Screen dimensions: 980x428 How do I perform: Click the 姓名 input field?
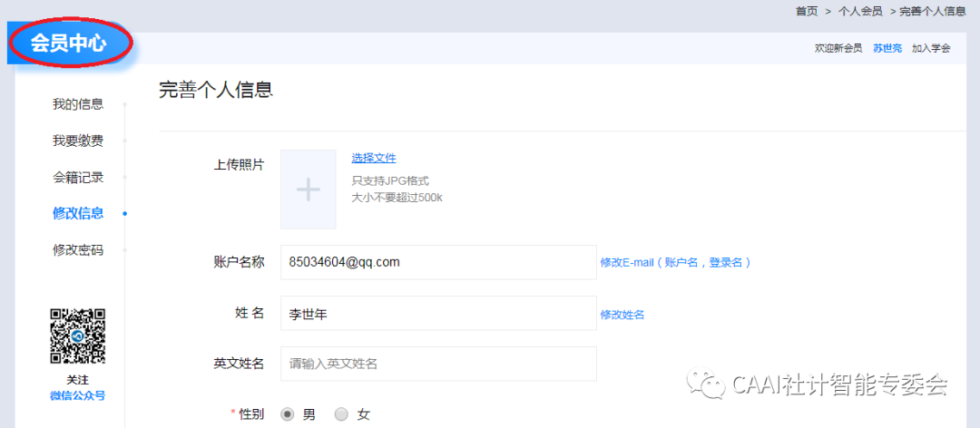tap(438, 313)
